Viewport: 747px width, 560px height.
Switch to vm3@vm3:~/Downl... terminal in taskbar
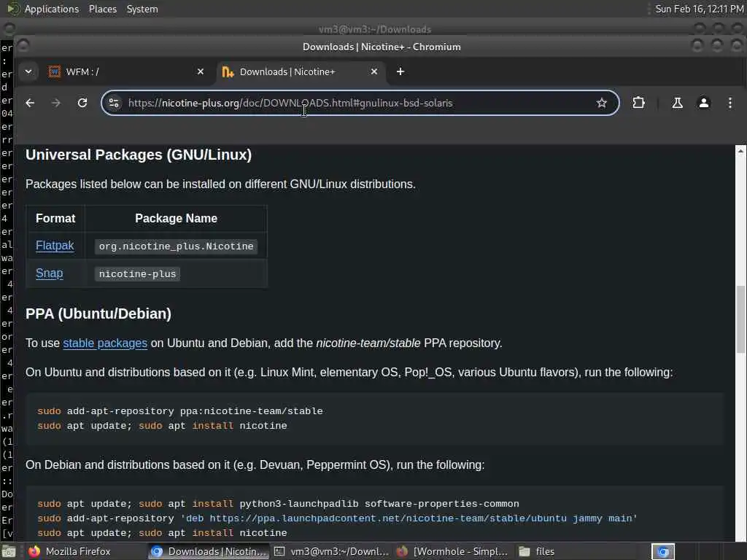point(332,551)
